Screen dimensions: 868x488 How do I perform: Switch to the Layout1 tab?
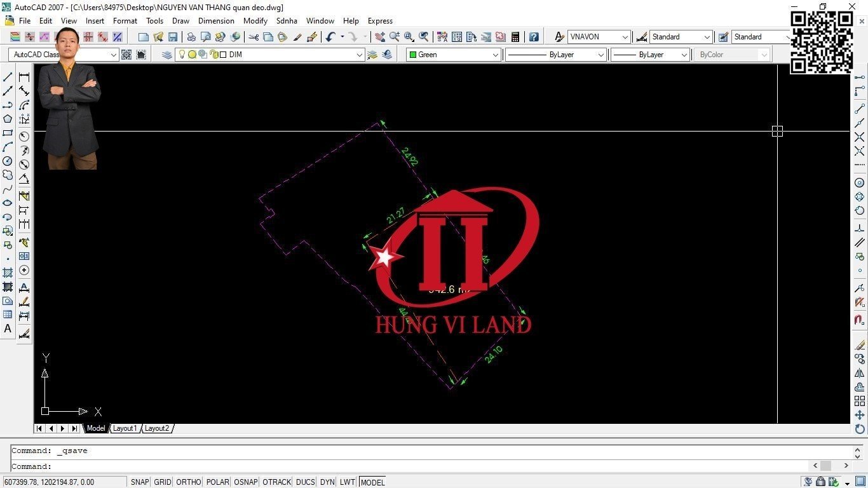pyautogui.click(x=125, y=428)
